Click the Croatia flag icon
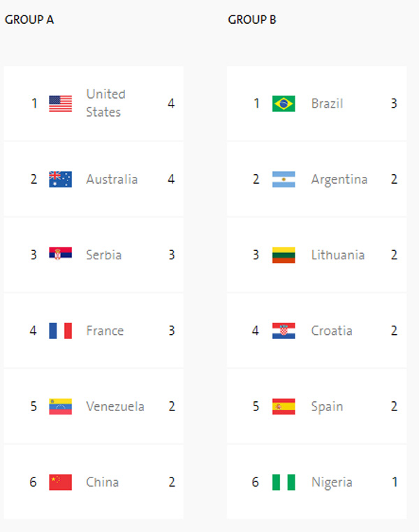The width and height of the screenshot is (419, 532). (284, 331)
